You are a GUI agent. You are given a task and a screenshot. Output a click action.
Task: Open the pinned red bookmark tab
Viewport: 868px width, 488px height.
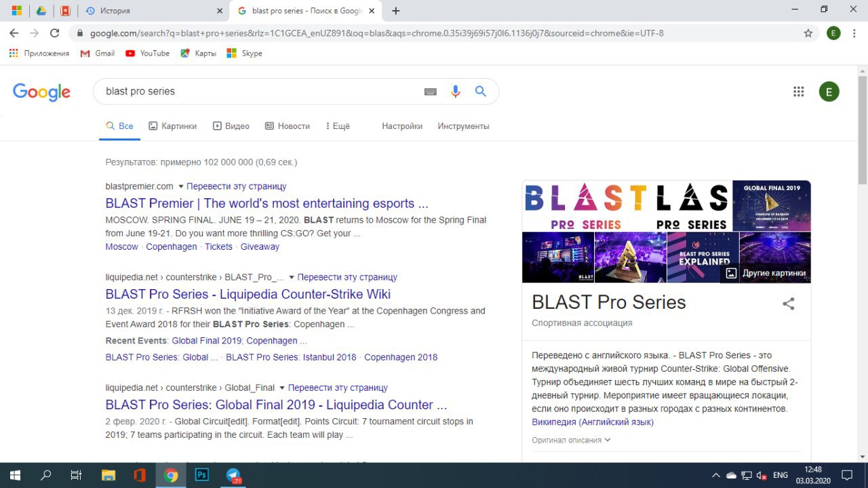(x=65, y=11)
